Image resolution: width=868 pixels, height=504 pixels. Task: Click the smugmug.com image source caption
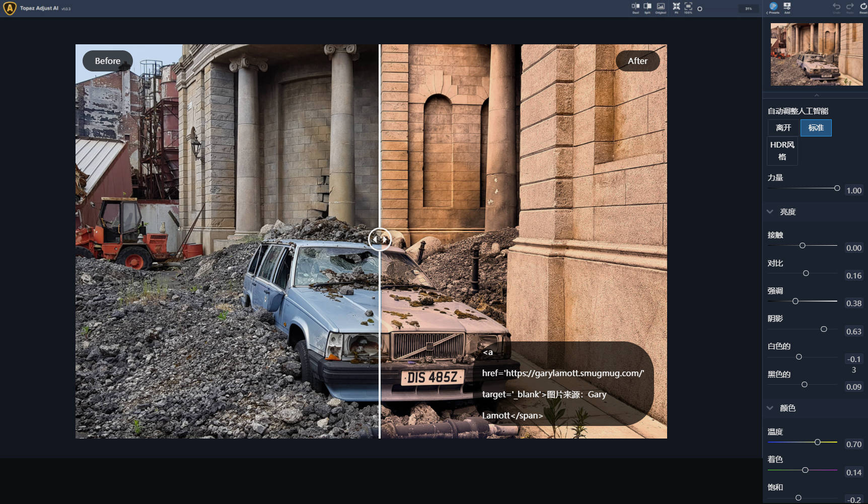[x=563, y=384]
